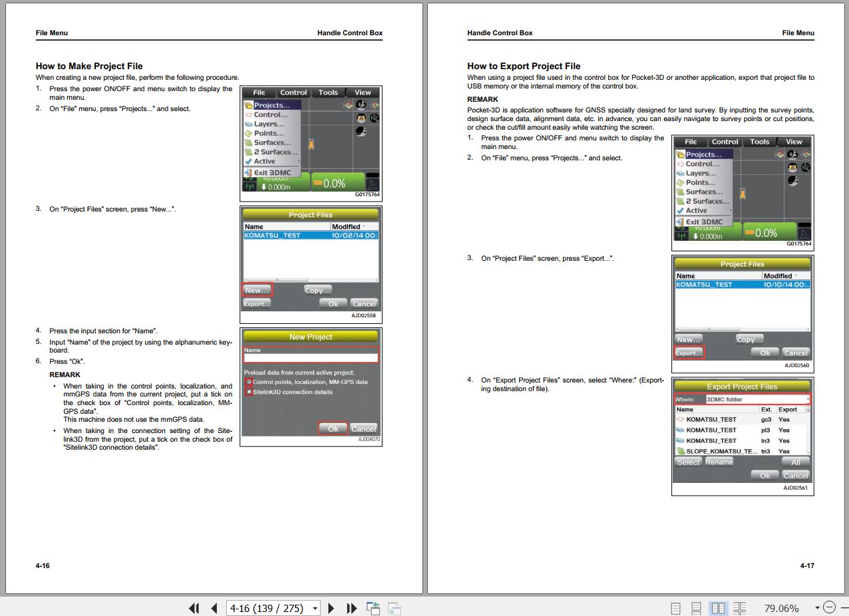The width and height of the screenshot is (849, 616).
Task: Click the greyed-out next view navigation icon
Action: (395, 608)
